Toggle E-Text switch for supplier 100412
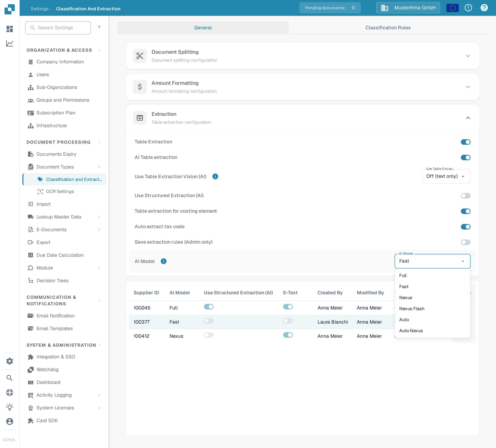496x448 pixels. (288, 335)
